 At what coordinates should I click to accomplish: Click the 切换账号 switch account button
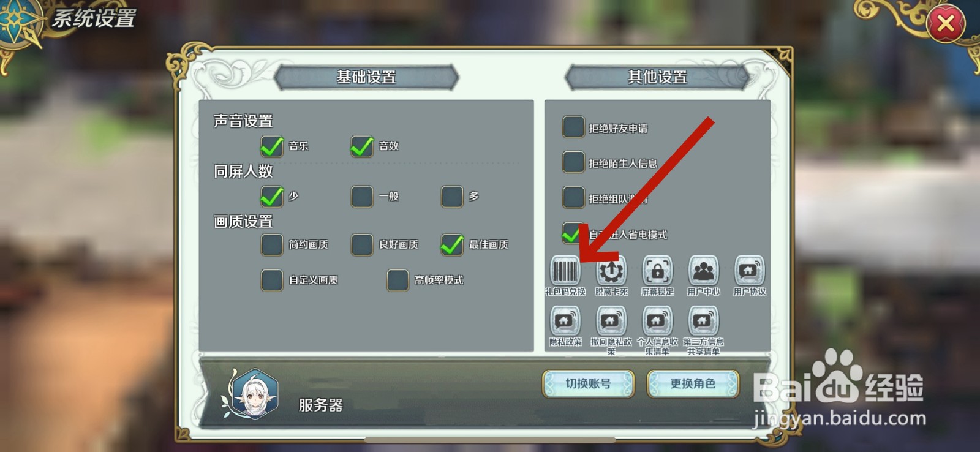click(588, 384)
